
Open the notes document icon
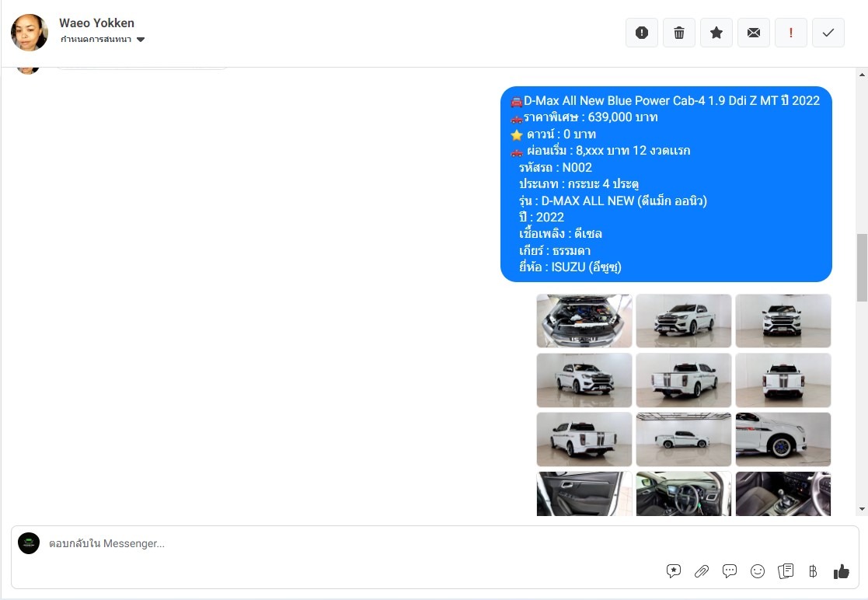786,570
